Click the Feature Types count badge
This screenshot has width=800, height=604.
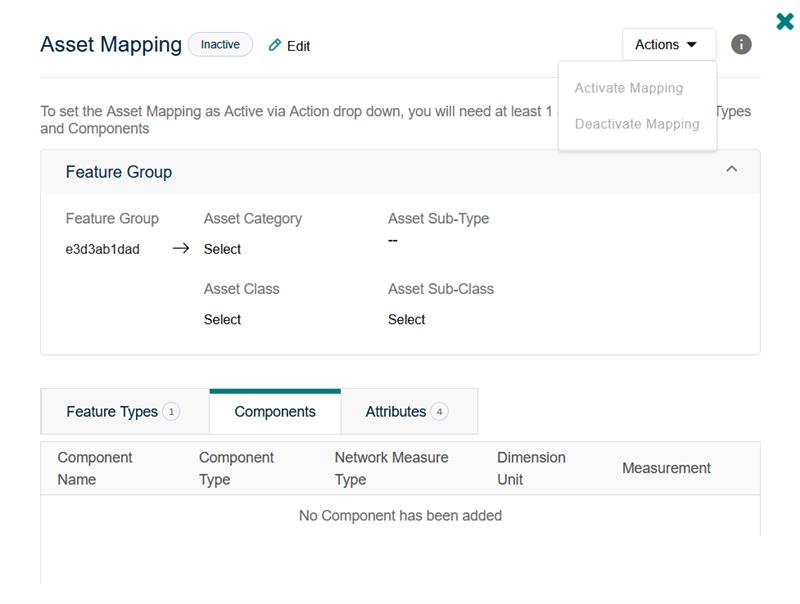[x=171, y=412]
